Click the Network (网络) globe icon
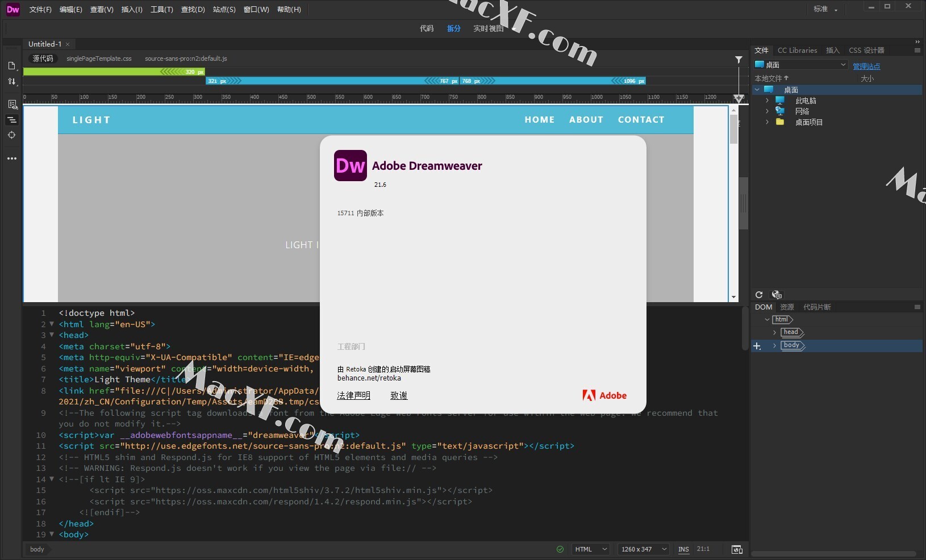Image resolution: width=926 pixels, height=560 pixels. (x=780, y=111)
